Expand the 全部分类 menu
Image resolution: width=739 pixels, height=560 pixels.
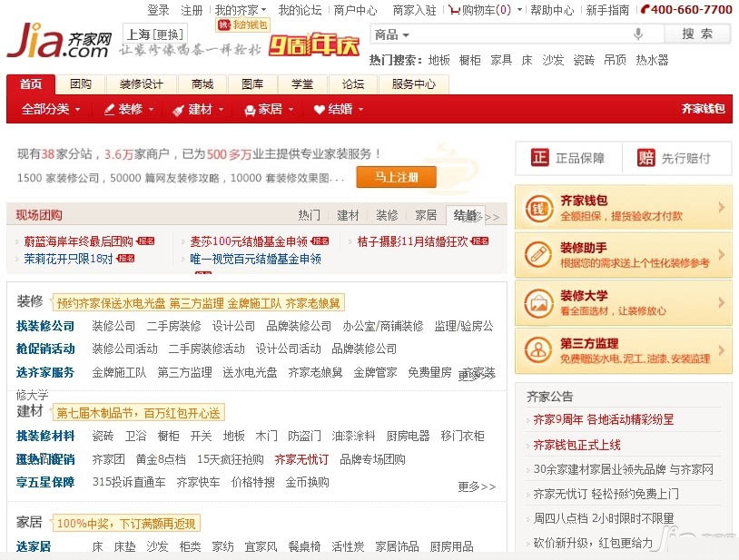[51, 109]
